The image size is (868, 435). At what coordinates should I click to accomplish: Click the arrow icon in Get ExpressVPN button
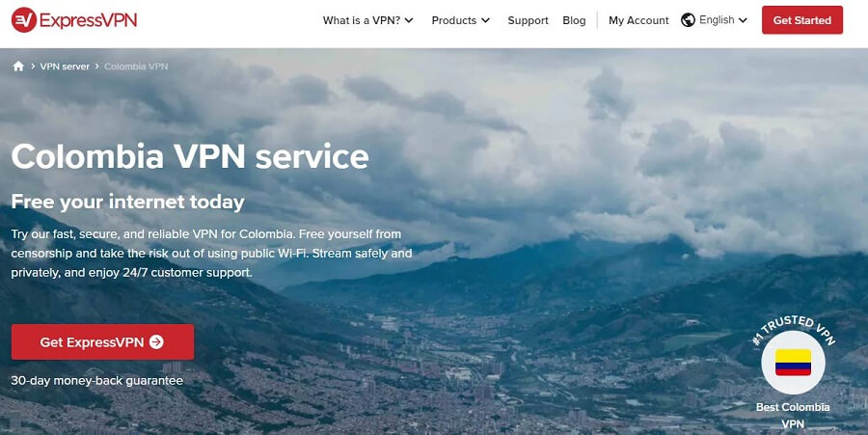(156, 342)
